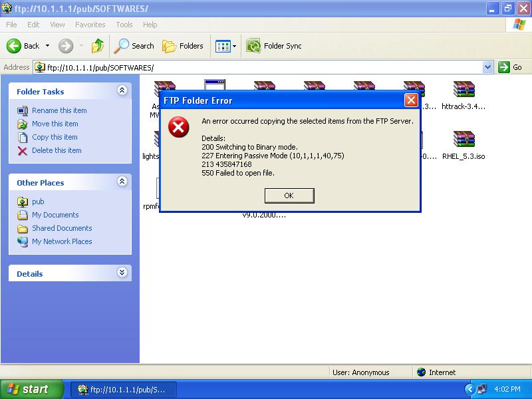
Task: Click OK in the FTP Folder Error dialog
Action: [289, 196]
